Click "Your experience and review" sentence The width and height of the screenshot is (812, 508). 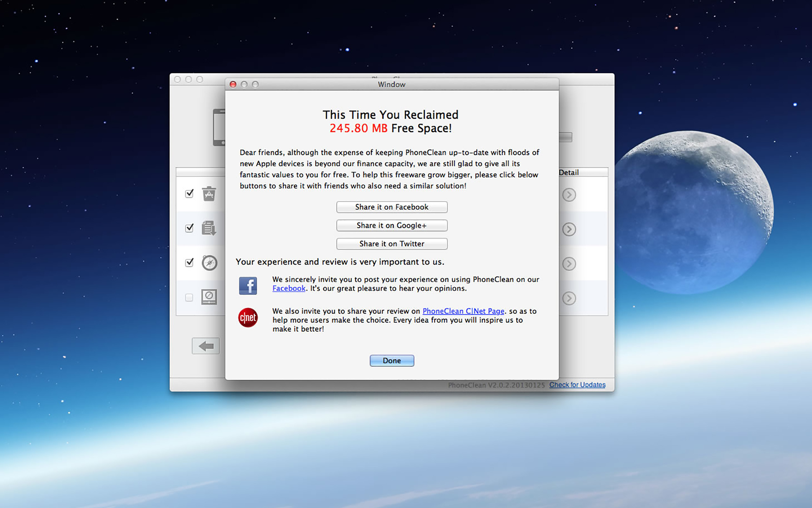[x=340, y=262]
